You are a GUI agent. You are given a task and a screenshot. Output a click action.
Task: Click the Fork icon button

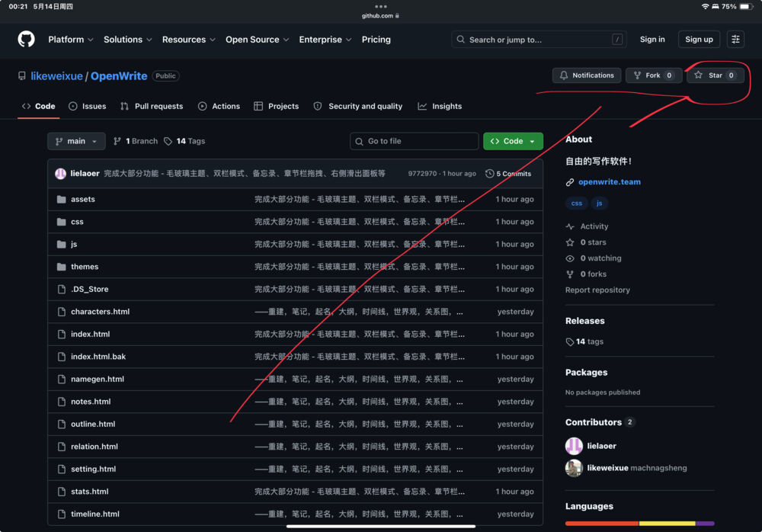coord(637,75)
